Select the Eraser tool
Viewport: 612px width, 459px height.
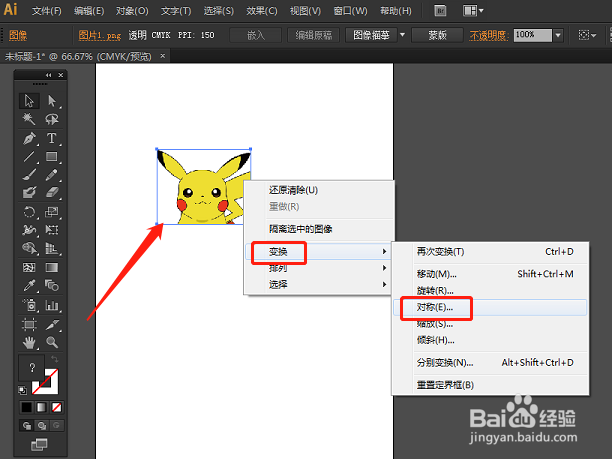coord(52,192)
